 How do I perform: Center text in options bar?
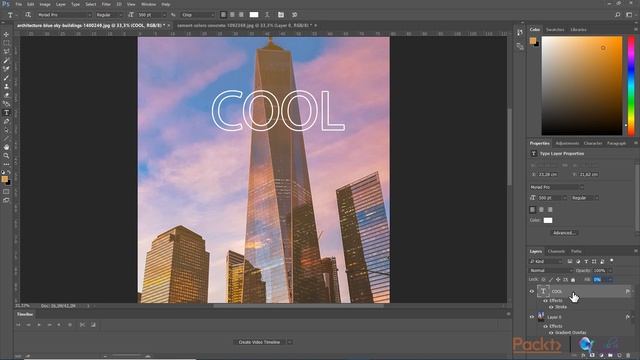point(232,15)
